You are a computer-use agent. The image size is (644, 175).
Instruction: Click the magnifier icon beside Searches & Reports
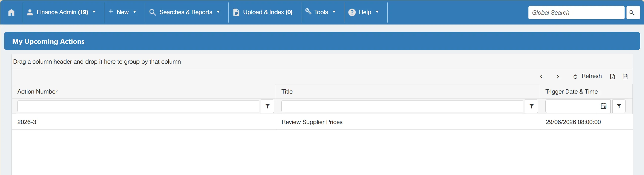coord(153,13)
